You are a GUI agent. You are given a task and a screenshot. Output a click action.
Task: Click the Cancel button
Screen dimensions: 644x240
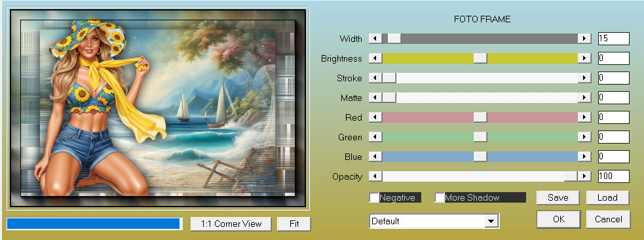tap(609, 220)
